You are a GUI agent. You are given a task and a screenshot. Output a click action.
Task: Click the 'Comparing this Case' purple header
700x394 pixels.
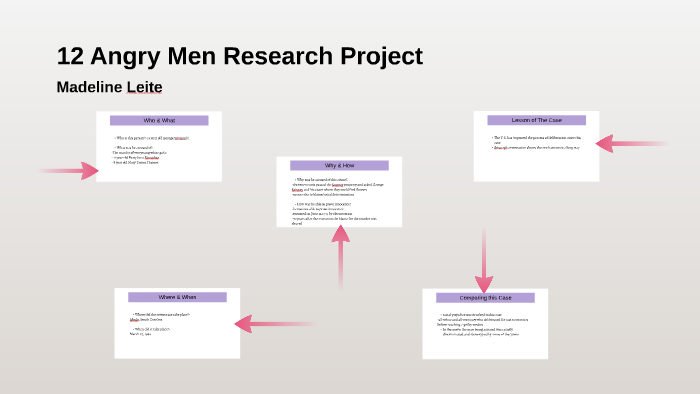click(485, 298)
